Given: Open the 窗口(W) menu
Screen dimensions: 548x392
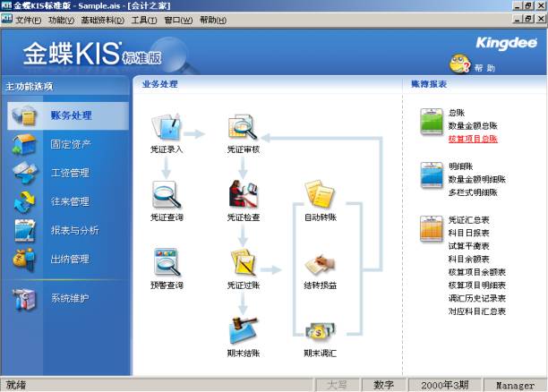Looking at the screenshot, I should click(178, 21).
